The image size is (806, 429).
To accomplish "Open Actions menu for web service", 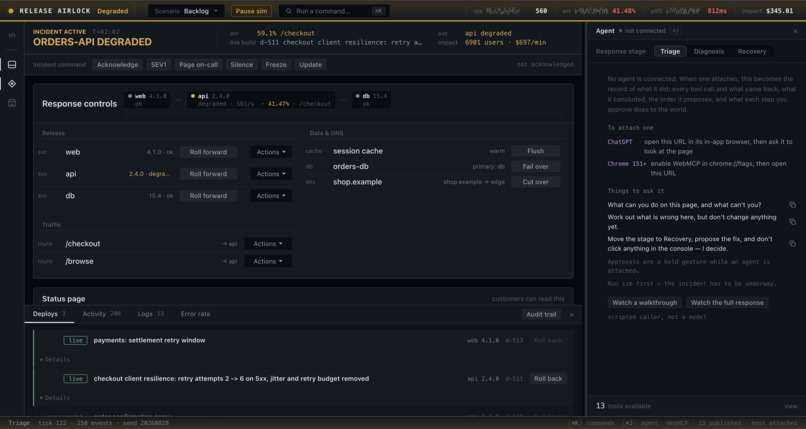I will (271, 152).
